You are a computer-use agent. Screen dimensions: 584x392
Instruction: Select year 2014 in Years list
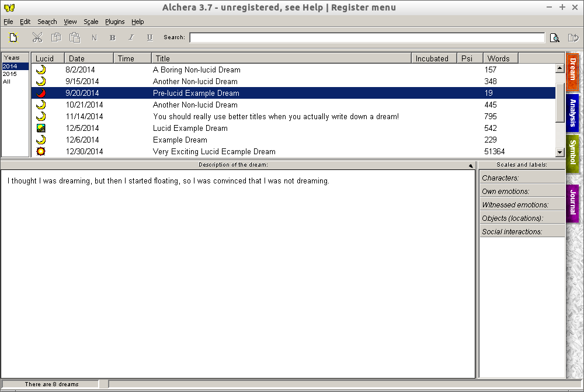[x=15, y=67]
